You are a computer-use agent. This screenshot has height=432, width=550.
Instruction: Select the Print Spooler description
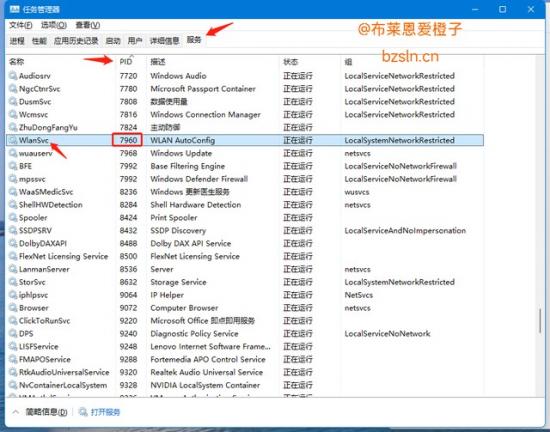[174, 217]
